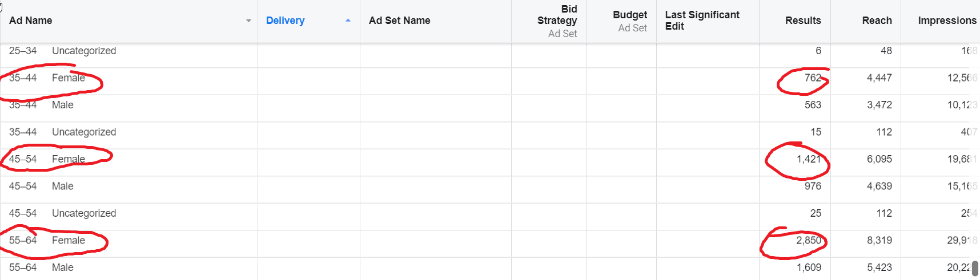Viewport: 980px width, 280px height.
Task: Click the 2,850 results value
Action: [x=809, y=241]
